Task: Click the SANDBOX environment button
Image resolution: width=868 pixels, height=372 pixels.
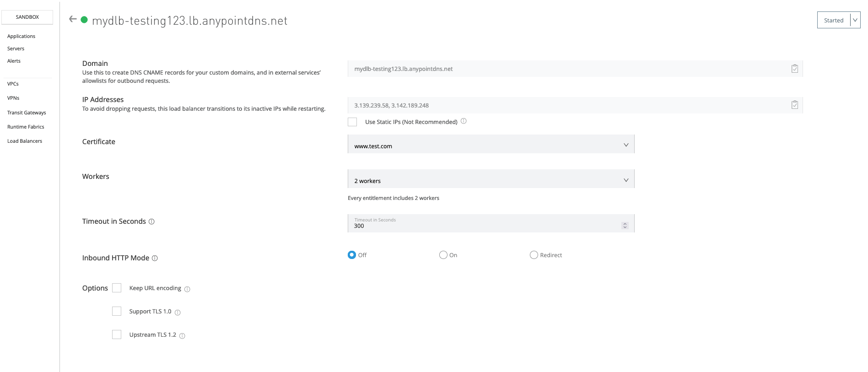Action: (27, 17)
